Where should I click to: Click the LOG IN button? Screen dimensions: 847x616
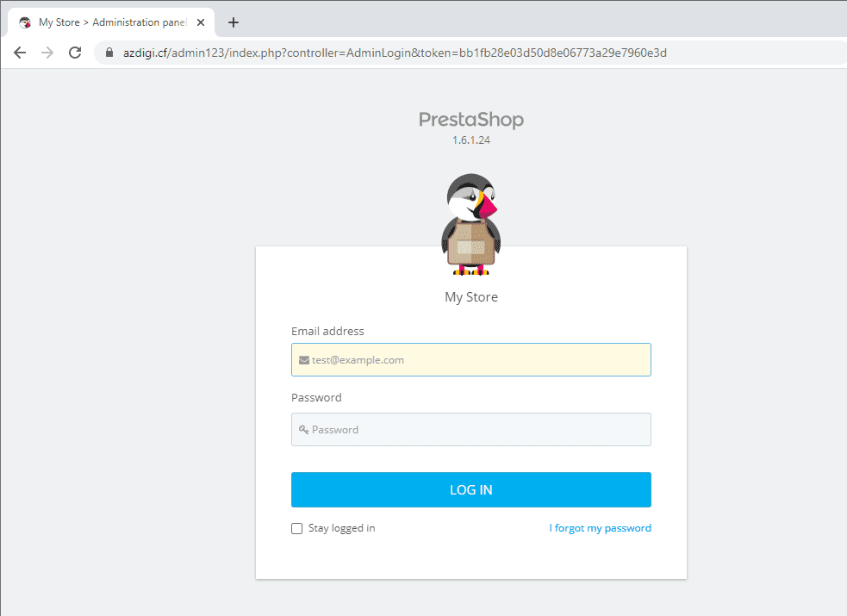point(471,489)
